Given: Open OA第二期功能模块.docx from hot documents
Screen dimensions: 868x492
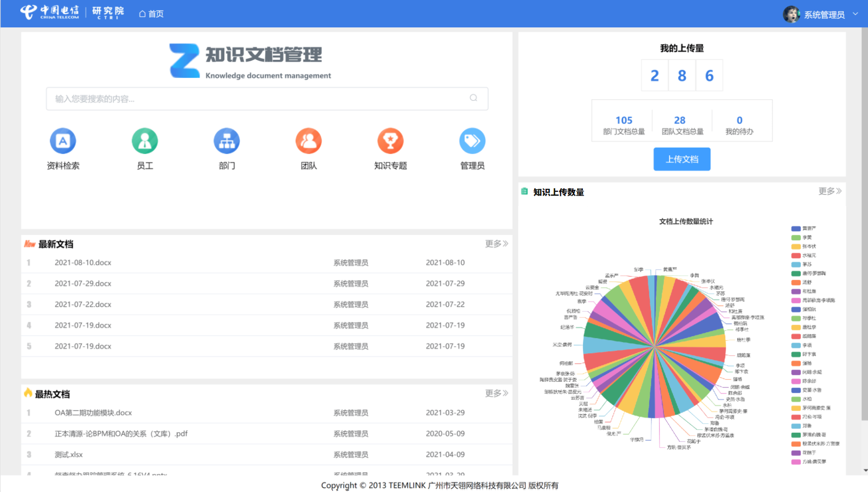Looking at the screenshot, I should point(93,413).
